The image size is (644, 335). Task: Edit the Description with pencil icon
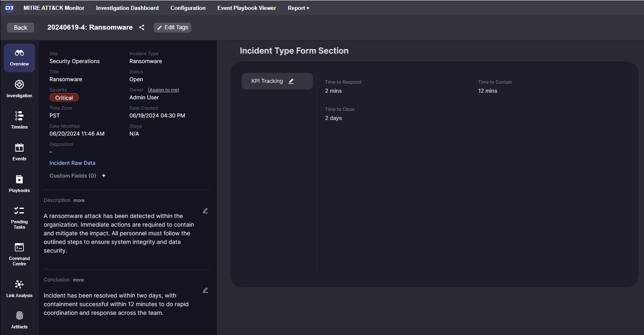pyautogui.click(x=205, y=211)
